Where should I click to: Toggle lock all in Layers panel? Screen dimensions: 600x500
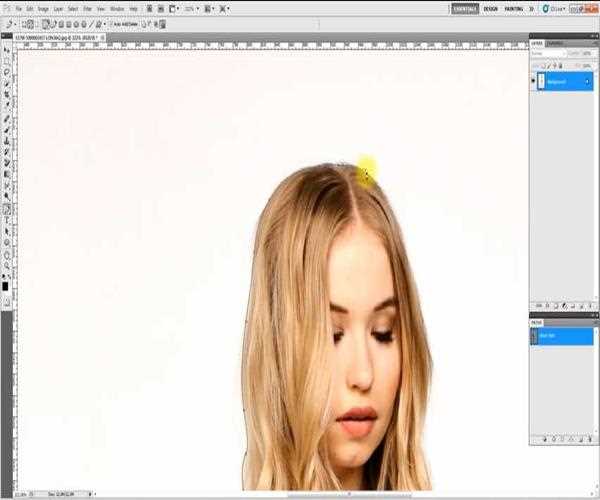point(561,66)
